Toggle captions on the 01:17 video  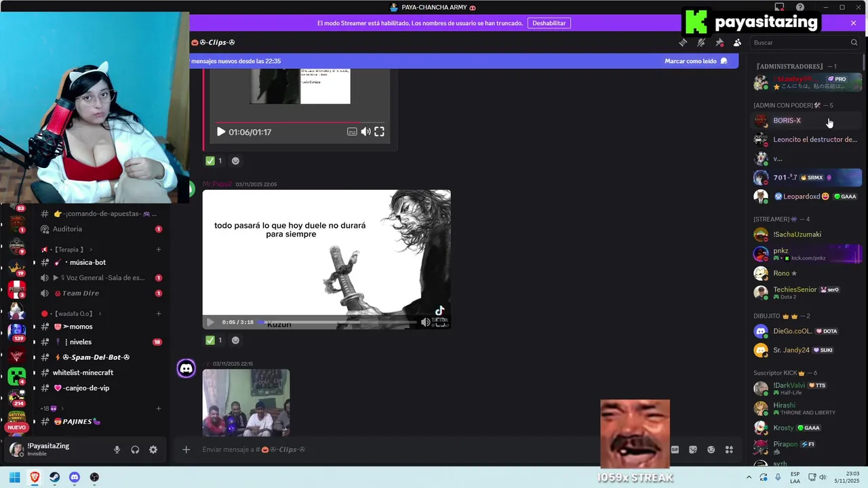[352, 131]
